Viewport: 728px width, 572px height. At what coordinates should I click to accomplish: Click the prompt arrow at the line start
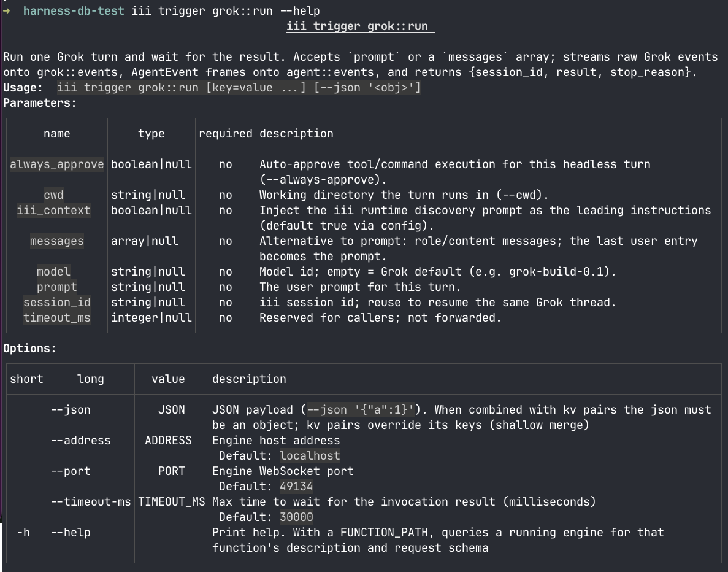(7, 10)
